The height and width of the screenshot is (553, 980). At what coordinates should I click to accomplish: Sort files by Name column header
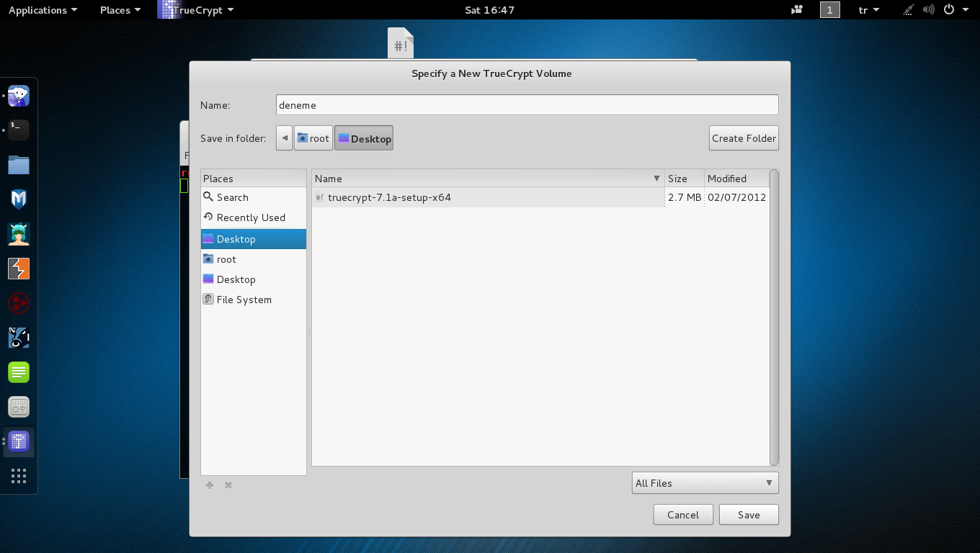pos(487,179)
